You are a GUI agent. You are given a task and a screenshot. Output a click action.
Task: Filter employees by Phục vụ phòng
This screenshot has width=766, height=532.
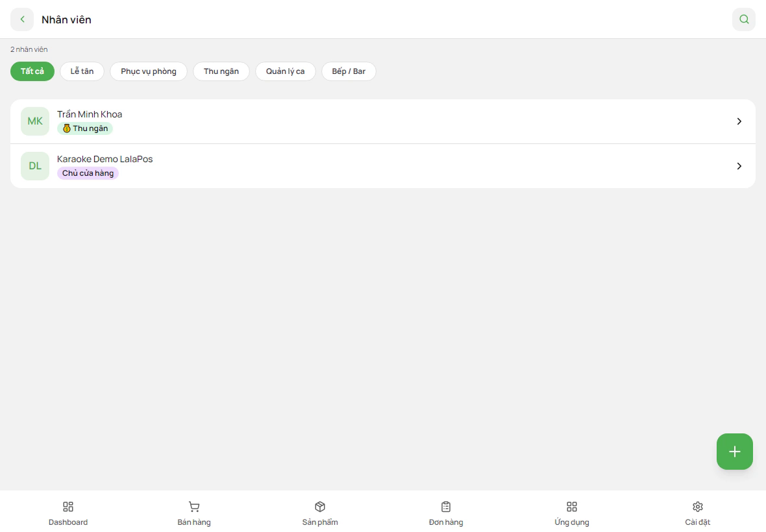click(149, 71)
